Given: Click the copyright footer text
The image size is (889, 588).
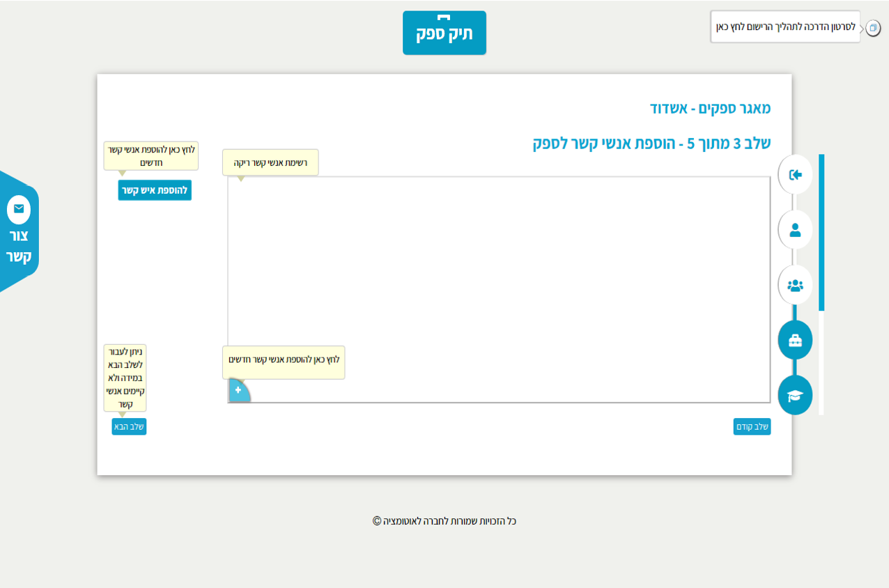Looking at the screenshot, I should pyautogui.click(x=445, y=521).
